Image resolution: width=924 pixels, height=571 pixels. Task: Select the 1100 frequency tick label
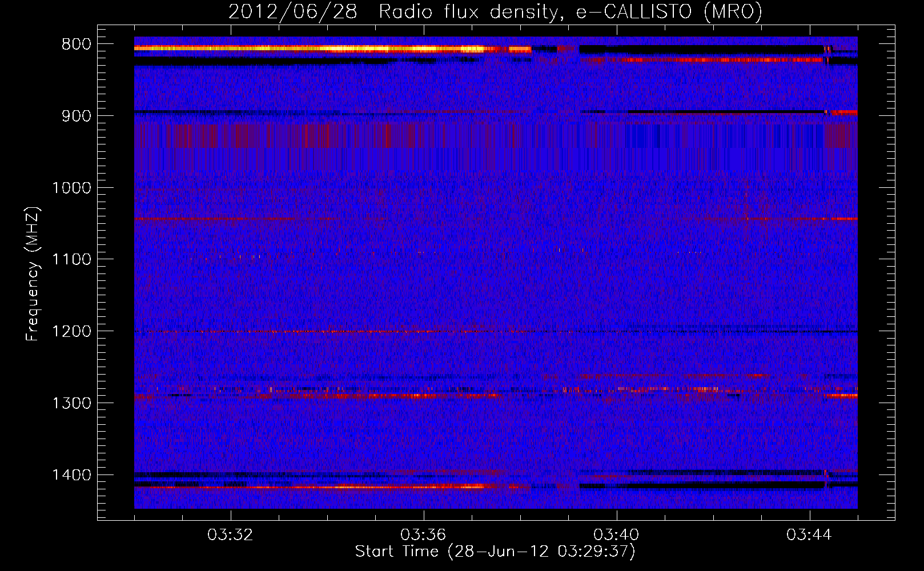pyautogui.click(x=71, y=260)
